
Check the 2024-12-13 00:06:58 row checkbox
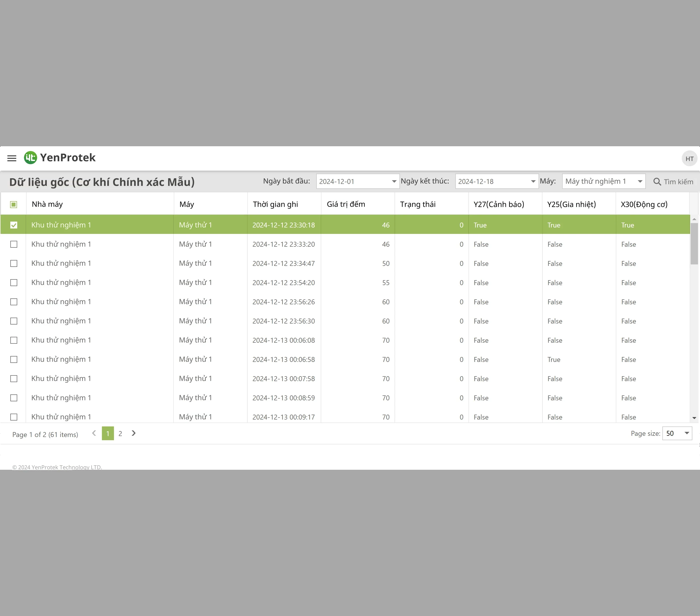(x=14, y=359)
